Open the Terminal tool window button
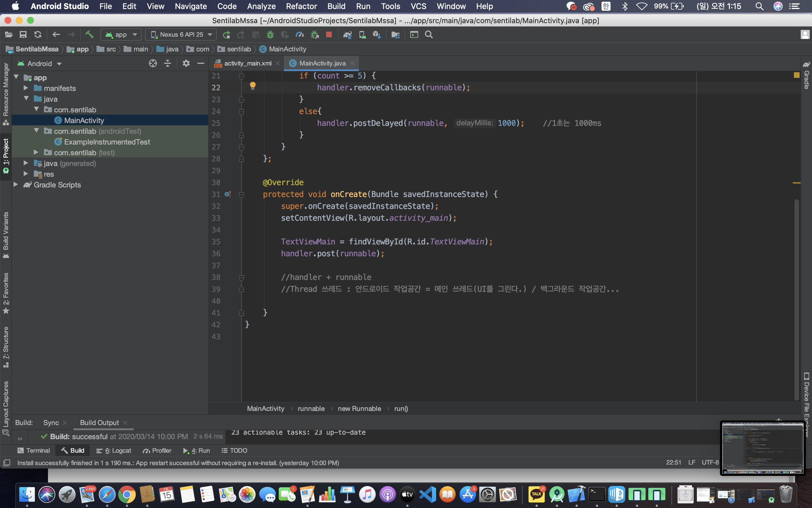This screenshot has height=508, width=812. [x=34, y=450]
